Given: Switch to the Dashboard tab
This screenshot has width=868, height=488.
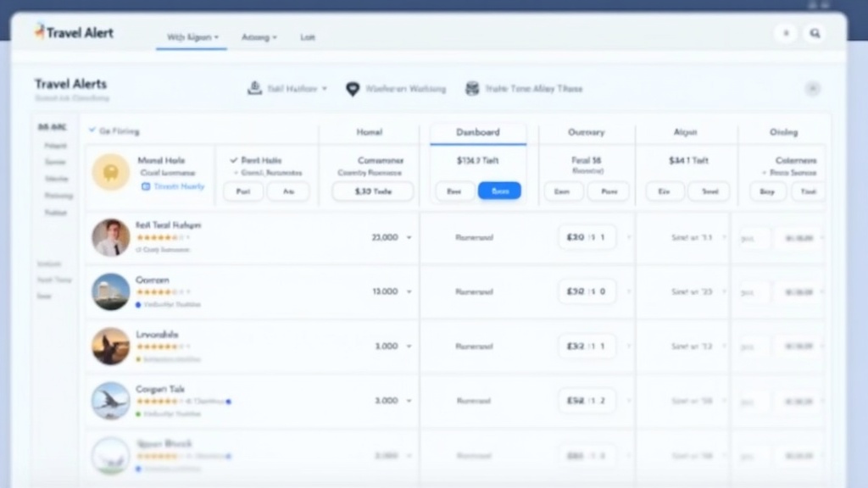Looking at the screenshot, I should click(478, 132).
